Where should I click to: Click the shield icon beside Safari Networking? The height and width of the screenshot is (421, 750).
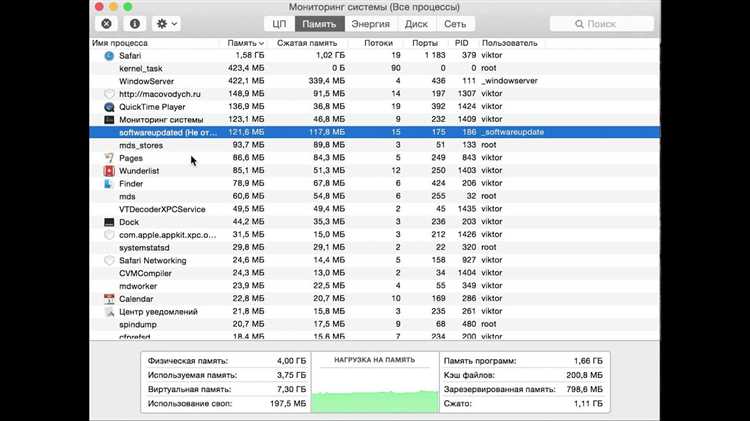(109, 260)
